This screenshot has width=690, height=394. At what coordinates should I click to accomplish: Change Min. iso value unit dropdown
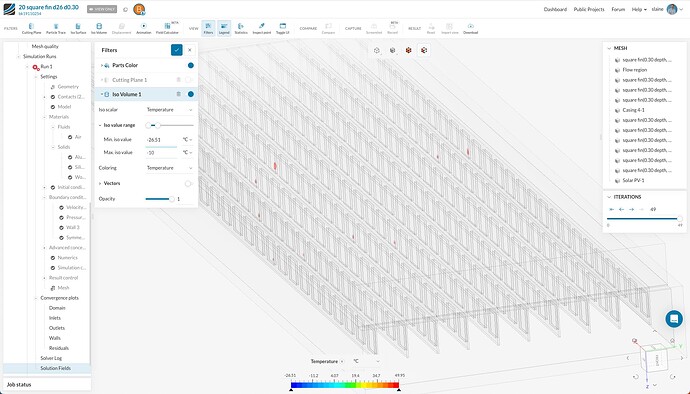tap(188, 140)
